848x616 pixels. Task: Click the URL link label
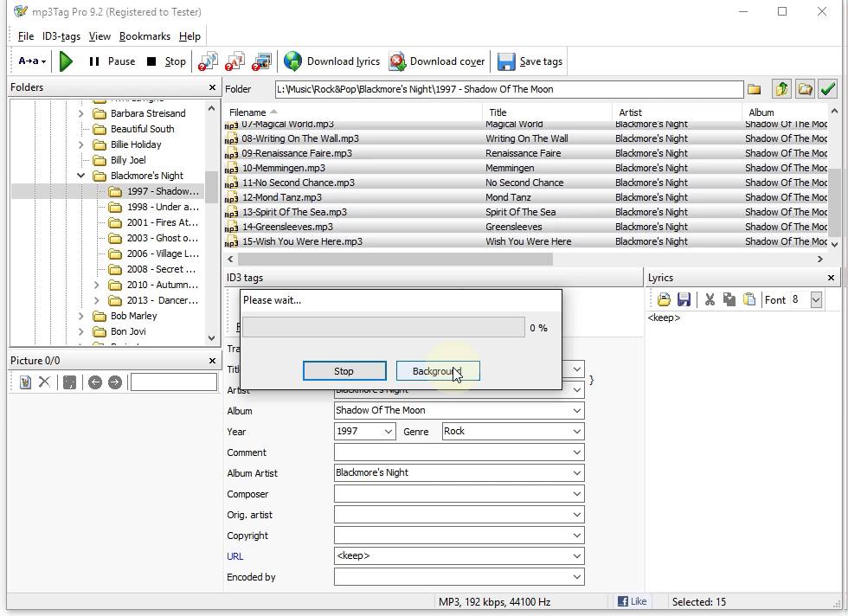point(234,556)
